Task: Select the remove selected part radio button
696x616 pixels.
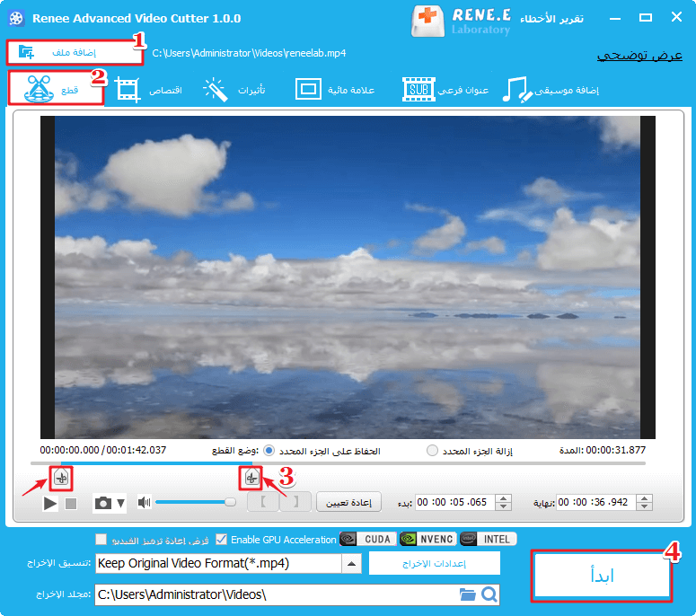Action: (x=432, y=451)
